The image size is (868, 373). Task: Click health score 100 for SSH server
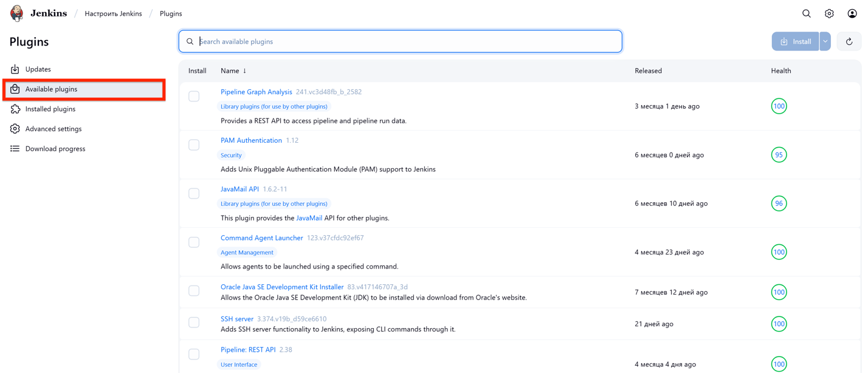point(779,324)
